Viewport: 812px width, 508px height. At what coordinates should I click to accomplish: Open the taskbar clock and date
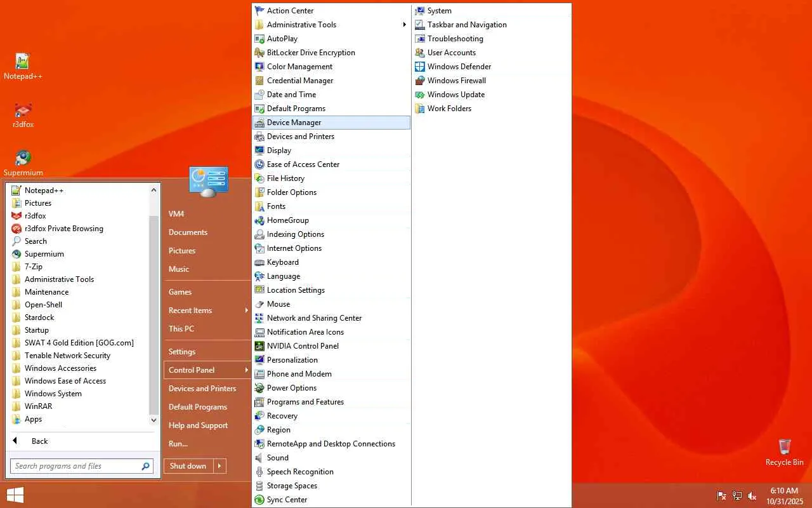[784, 496]
